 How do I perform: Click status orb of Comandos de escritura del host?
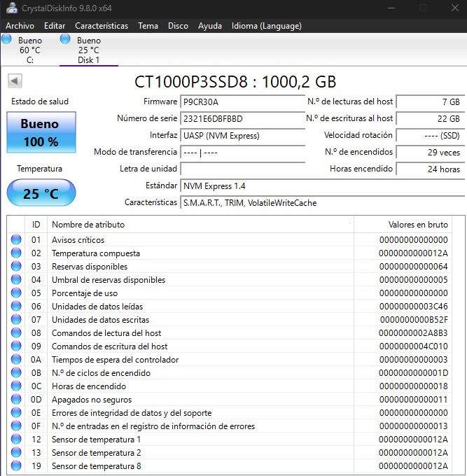[x=16, y=346]
